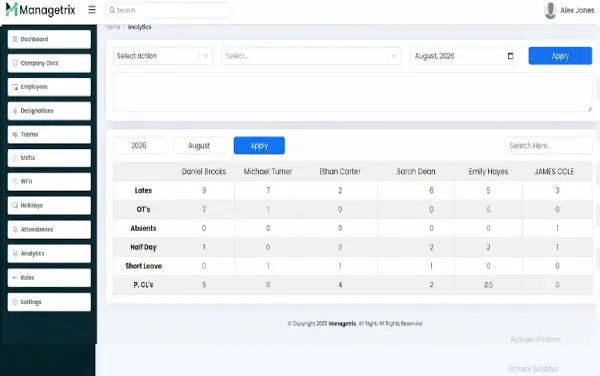600x376 pixels.
Task: Open the Dashboard menu item
Action: [x=49, y=39]
